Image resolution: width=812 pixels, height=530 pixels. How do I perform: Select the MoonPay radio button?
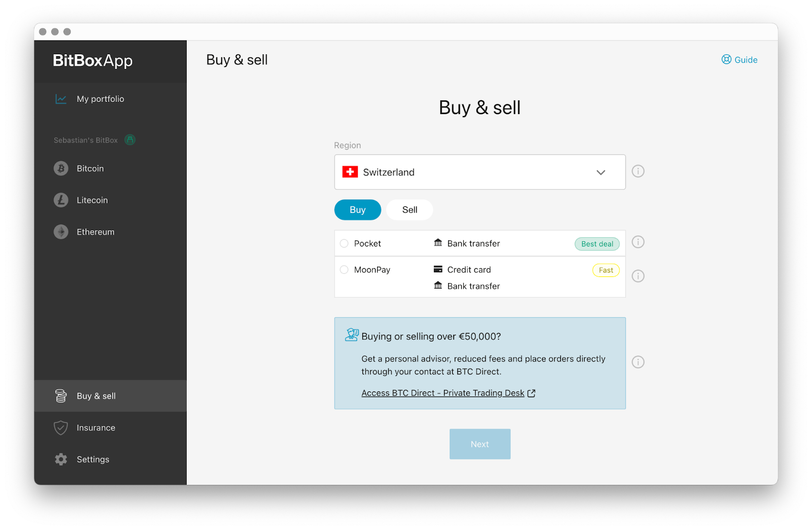pyautogui.click(x=344, y=270)
